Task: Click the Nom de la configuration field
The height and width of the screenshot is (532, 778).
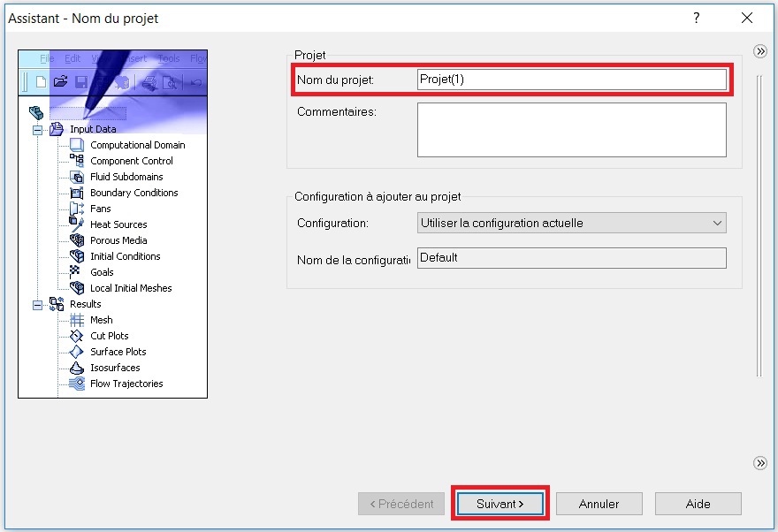Action: [572, 258]
